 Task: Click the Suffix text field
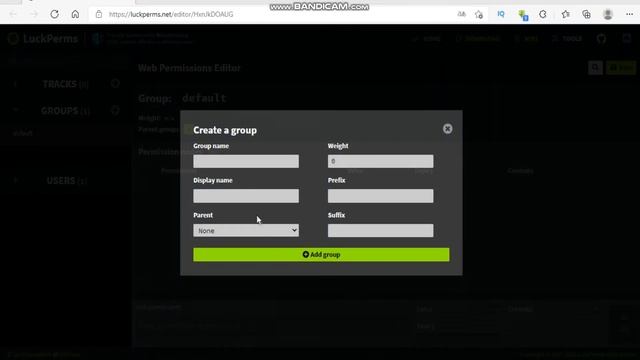(x=380, y=231)
